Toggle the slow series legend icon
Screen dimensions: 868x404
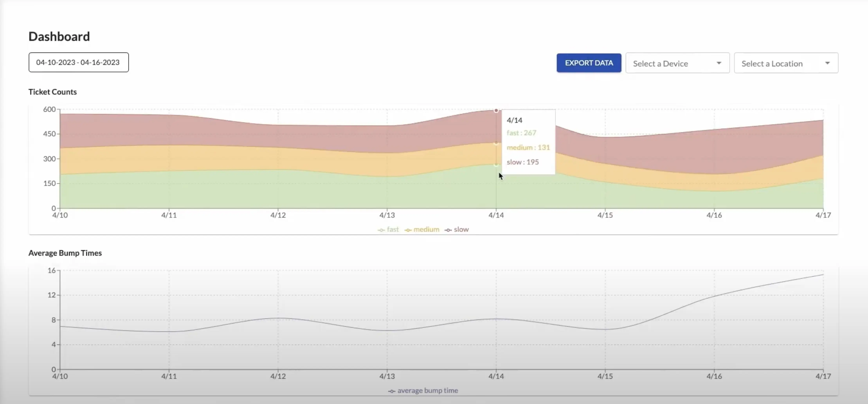pos(448,230)
